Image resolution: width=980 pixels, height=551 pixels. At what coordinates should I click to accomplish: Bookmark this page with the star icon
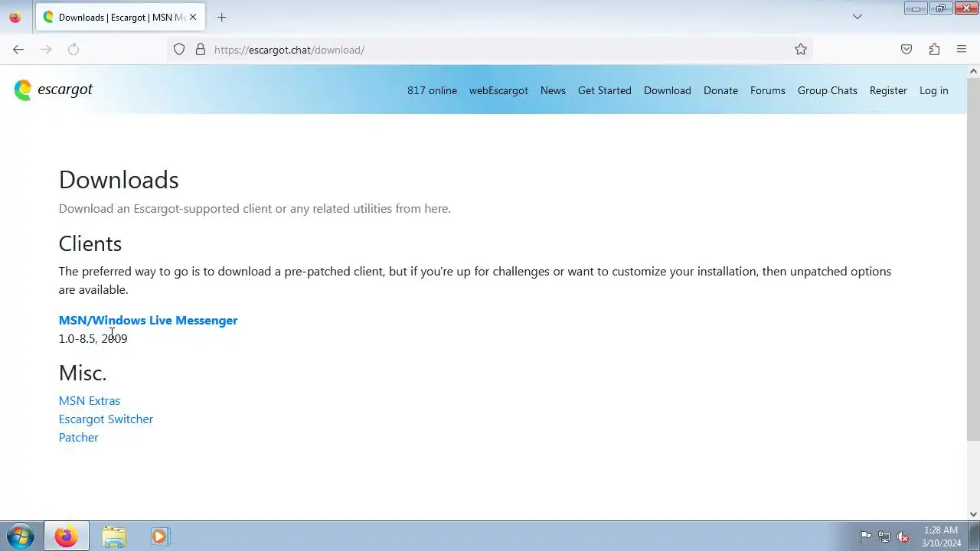[x=801, y=50]
